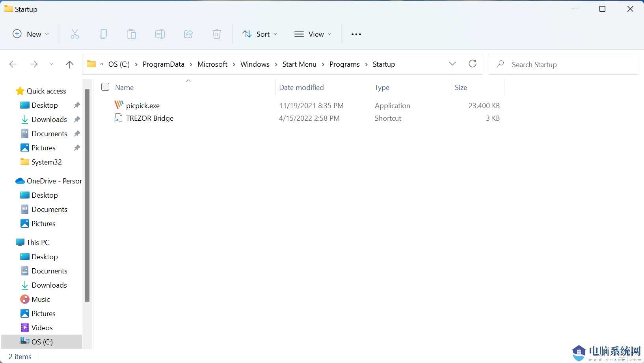Expand recent locations chevron
The width and height of the screenshot is (644, 363).
pos(51,64)
